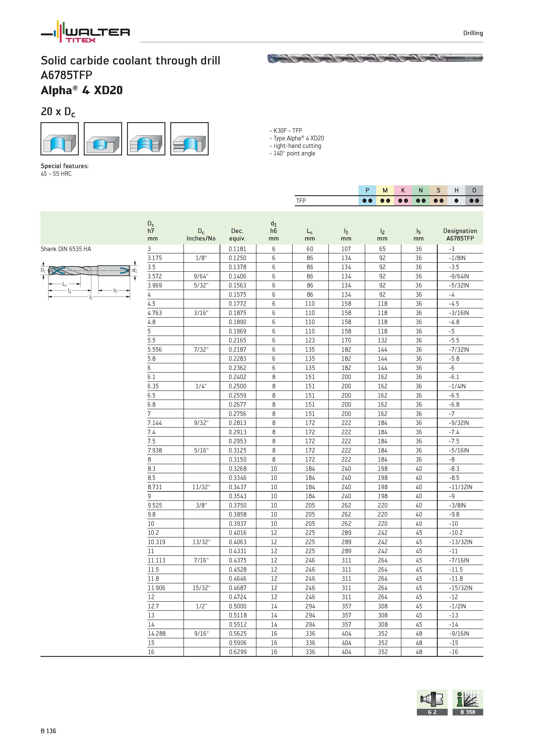
Task: Click designation '-7/16IN'
Action: [459, 560]
